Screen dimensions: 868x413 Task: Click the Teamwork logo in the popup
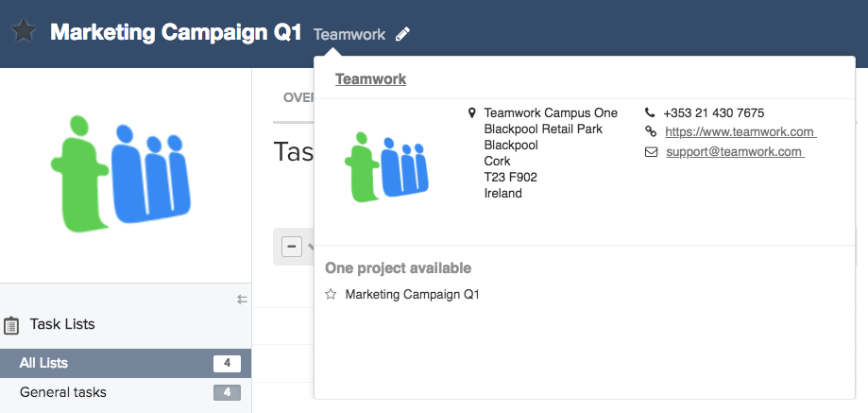point(386,166)
